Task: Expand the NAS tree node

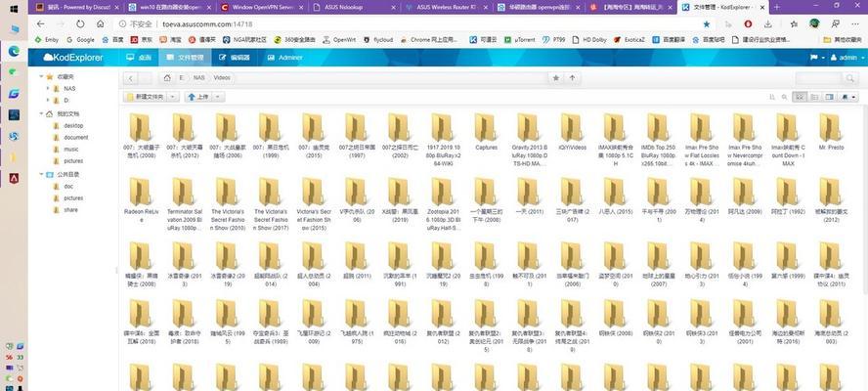Action: click(x=48, y=89)
